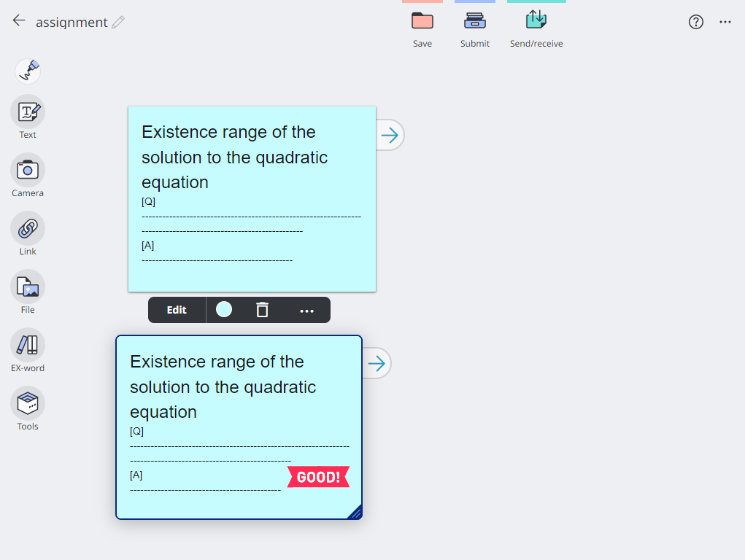Select the pen drawing tool

(28, 71)
